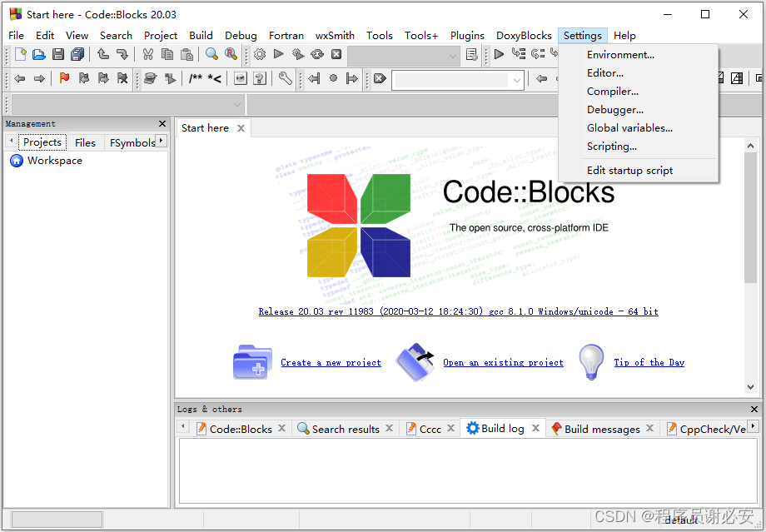Select the Cccc log tab
The image size is (766, 532).
pos(430,429)
